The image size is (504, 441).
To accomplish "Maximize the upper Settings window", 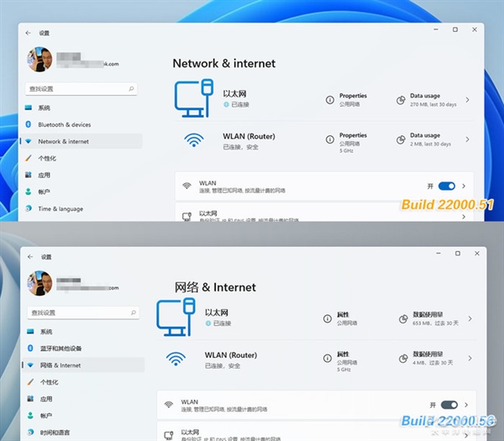I will point(455,29).
